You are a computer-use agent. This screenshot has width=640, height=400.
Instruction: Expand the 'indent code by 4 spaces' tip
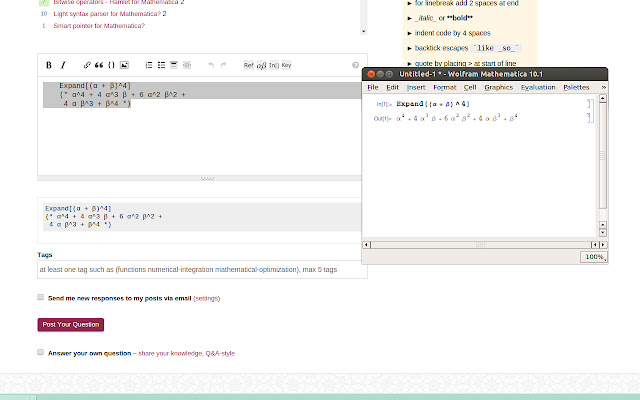coord(409,33)
